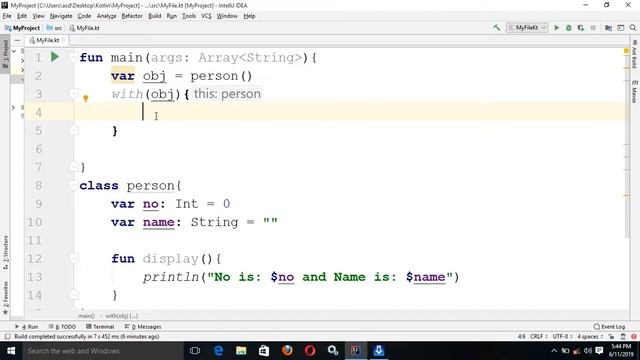Click main() in the editor breadcrumb bar
Screen dimensions: 640x360
tap(86, 316)
